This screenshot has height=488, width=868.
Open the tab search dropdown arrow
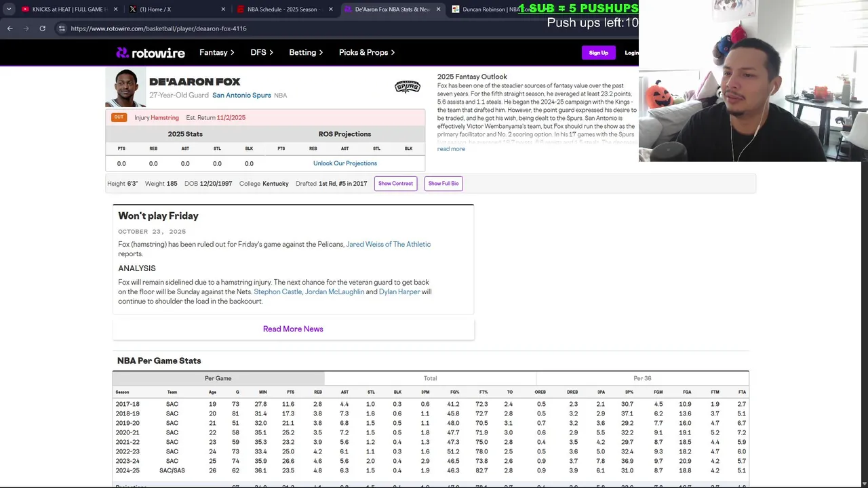point(9,9)
